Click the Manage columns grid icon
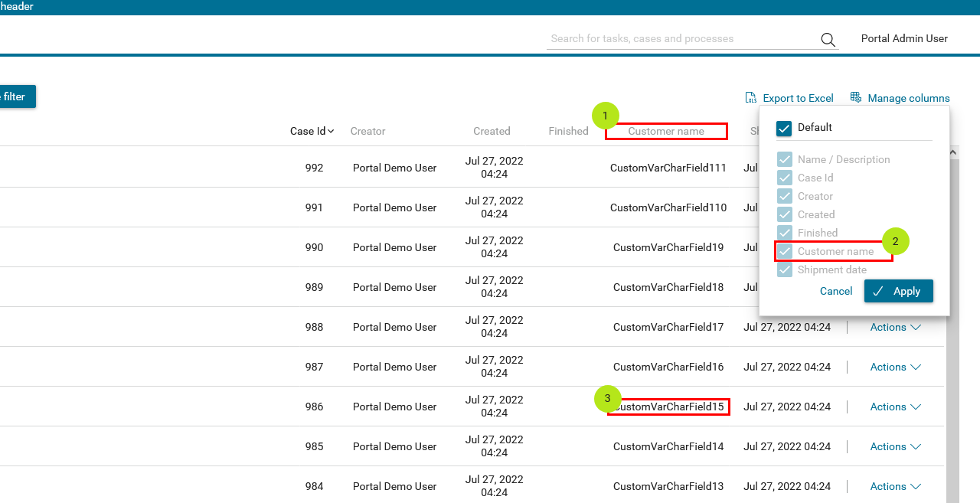Viewport: 980px width, 503px height. [x=856, y=98]
